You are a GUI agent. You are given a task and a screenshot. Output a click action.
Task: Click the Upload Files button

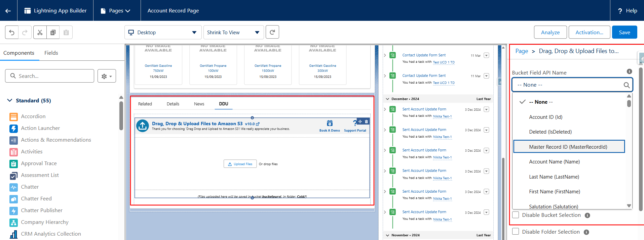[x=240, y=164]
